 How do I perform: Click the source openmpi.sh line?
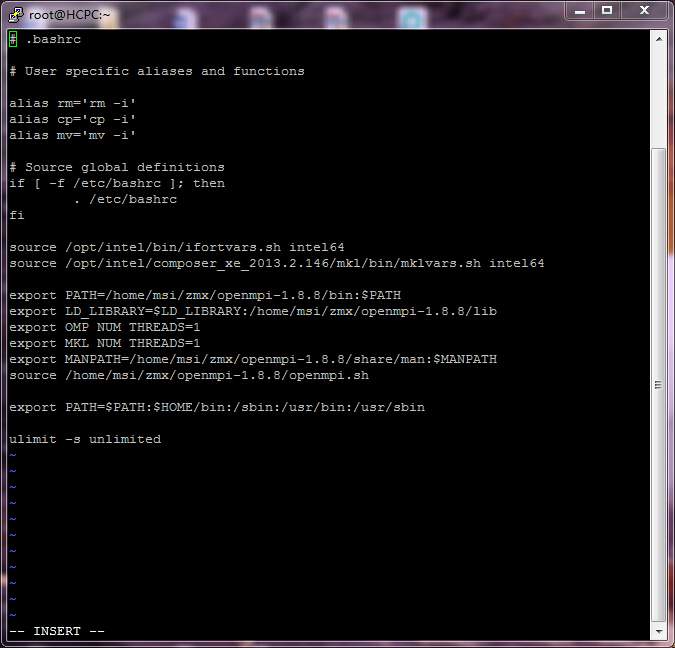189,375
